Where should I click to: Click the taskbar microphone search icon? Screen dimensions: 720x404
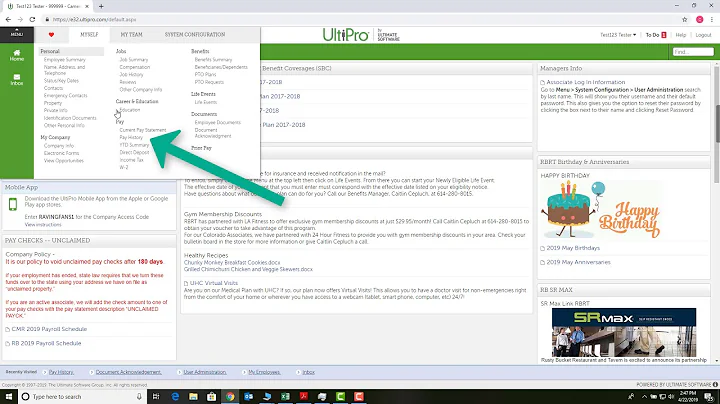tap(139, 396)
